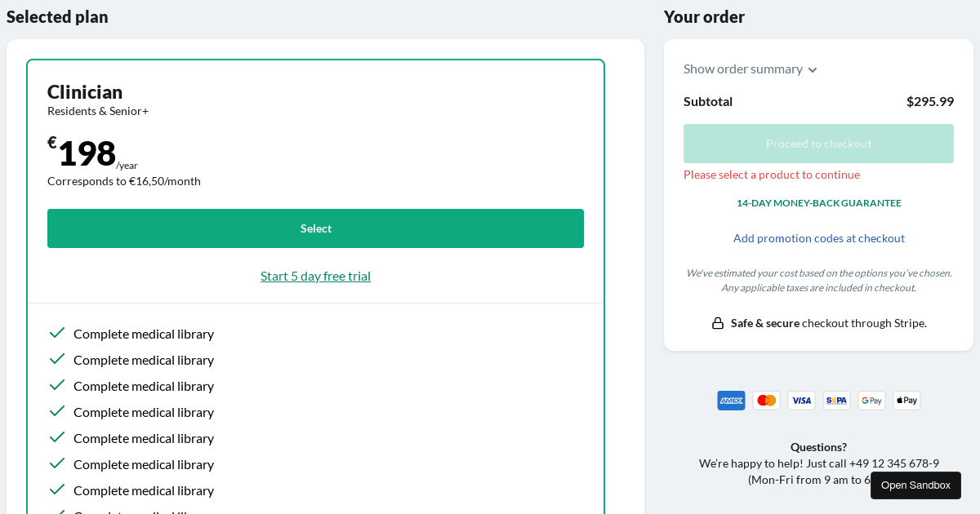
Task: Click the 14-DAY MONEY-BACK GUARANTEE text
Action: point(818,202)
